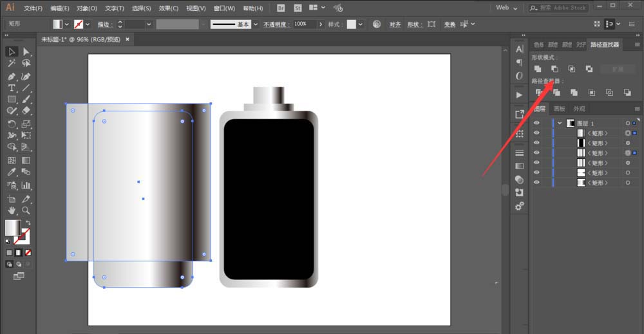Collapse the 图层 1 layer tree

(x=560, y=123)
